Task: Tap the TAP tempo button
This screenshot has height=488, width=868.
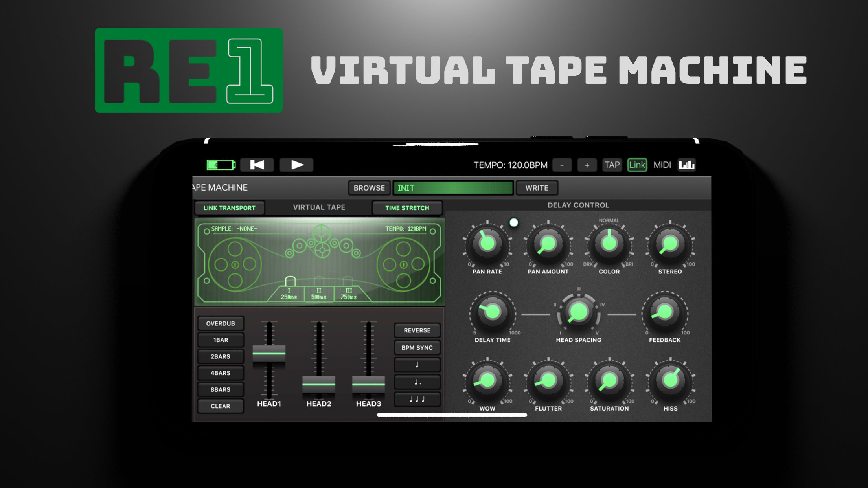Action: pyautogui.click(x=612, y=165)
